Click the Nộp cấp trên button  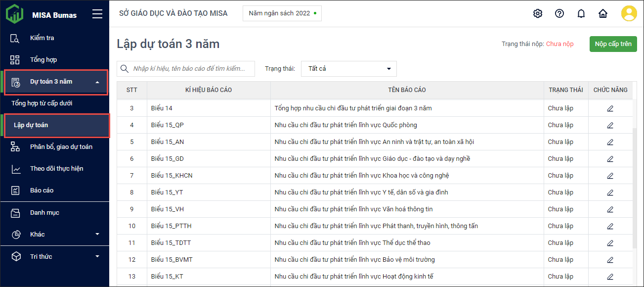[613, 44]
